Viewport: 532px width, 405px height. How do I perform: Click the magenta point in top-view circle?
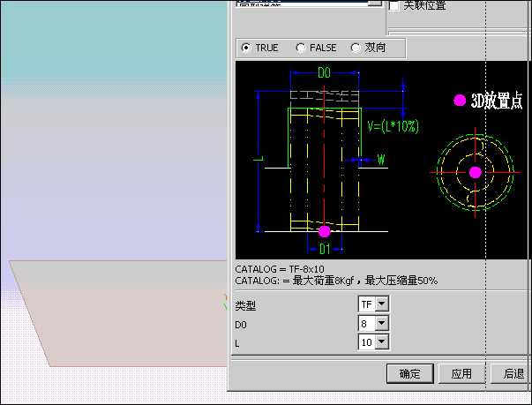pyautogui.click(x=475, y=172)
